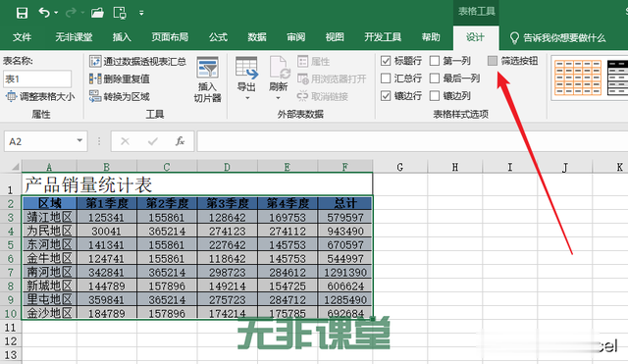Click the Undo arrow icon
This screenshot has width=628, height=364.
click(44, 13)
